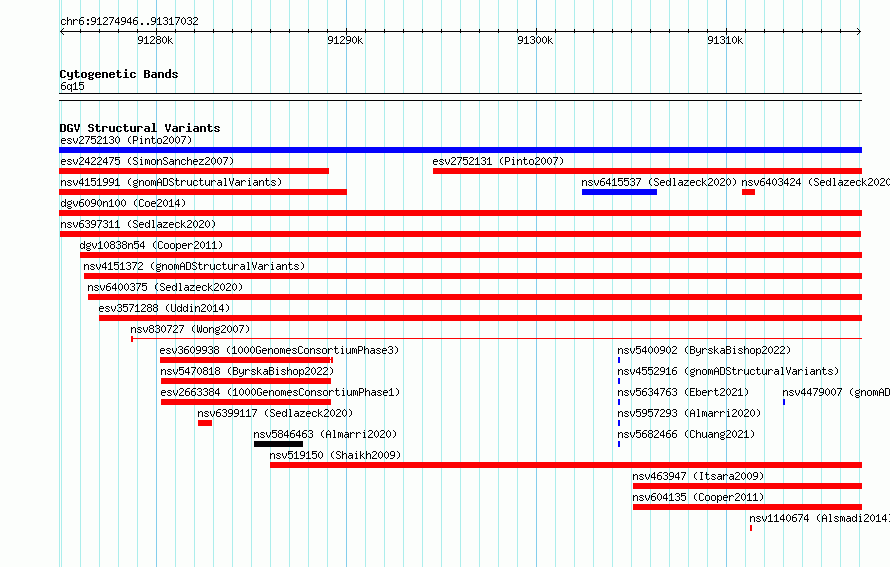Select the red bar under esv2422475
890x567 pixels.
tap(194, 171)
